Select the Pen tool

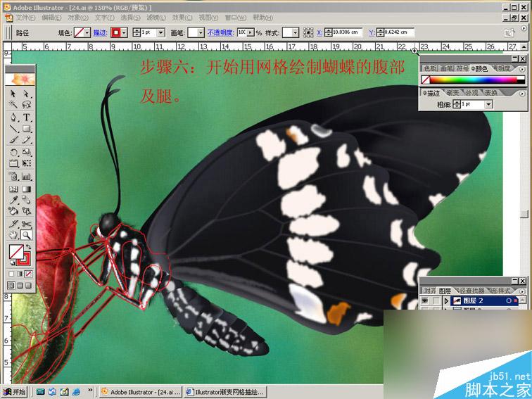(x=13, y=118)
